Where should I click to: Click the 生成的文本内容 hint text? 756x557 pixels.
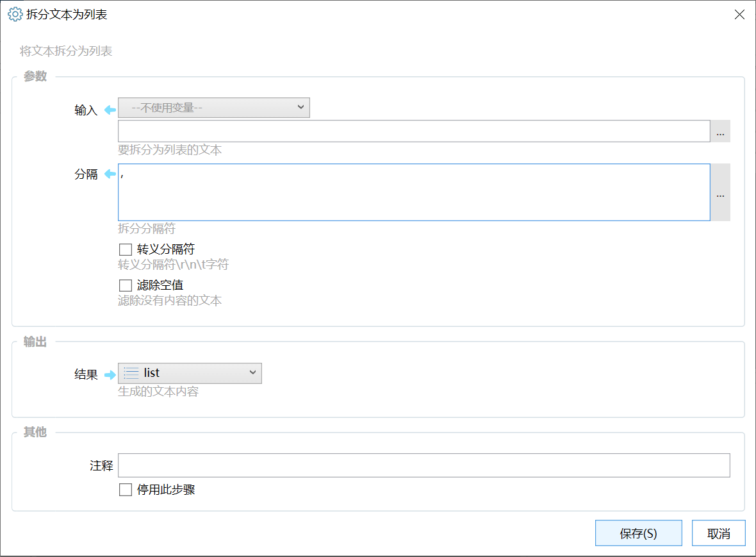(x=158, y=392)
